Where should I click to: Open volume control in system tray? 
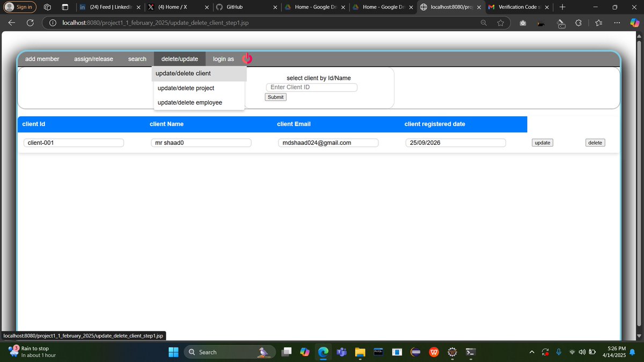pyautogui.click(x=582, y=352)
